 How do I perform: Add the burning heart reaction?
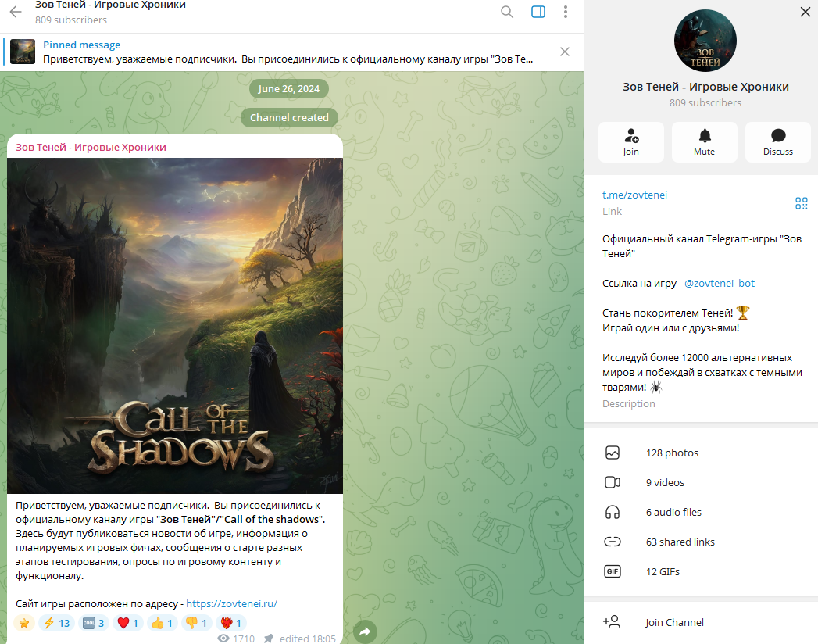click(231, 623)
